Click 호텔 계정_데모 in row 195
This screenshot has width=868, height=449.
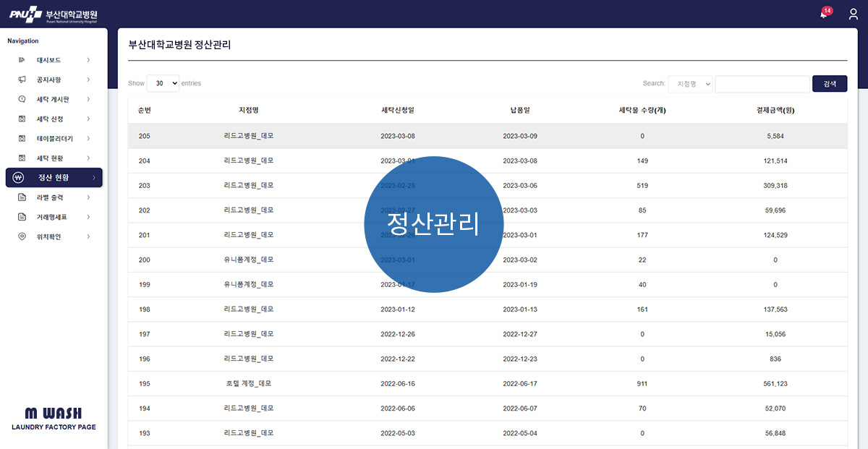[x=249, y=383]
